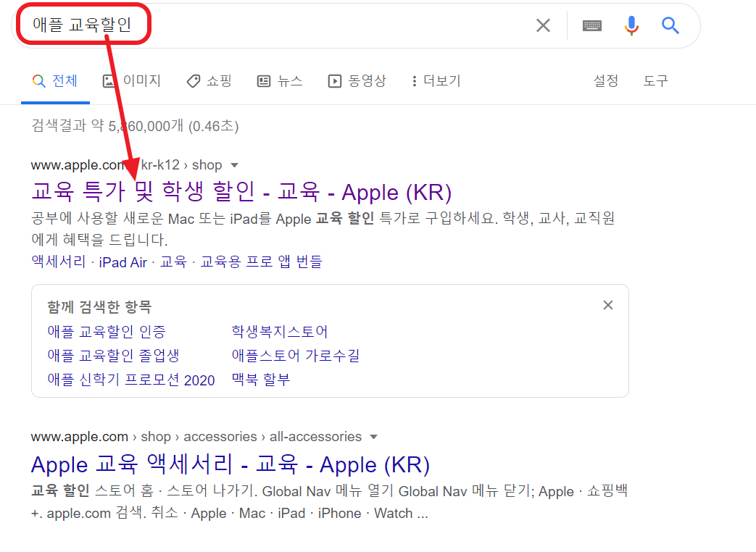Image resolution: width=756 pixels, height=552 pixels.
Task: Switch to the 쇼핑 tab
Action: pos(209,81)
